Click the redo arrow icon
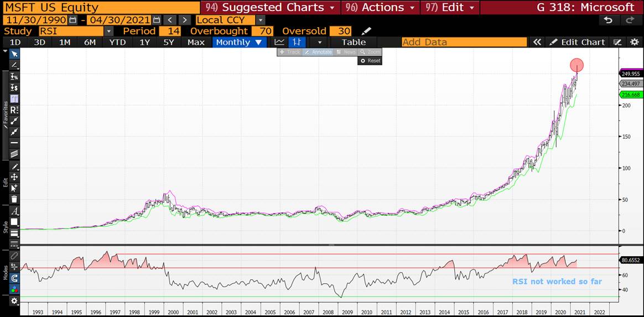This screenshot has height=317, width=644. coord(630,20)
